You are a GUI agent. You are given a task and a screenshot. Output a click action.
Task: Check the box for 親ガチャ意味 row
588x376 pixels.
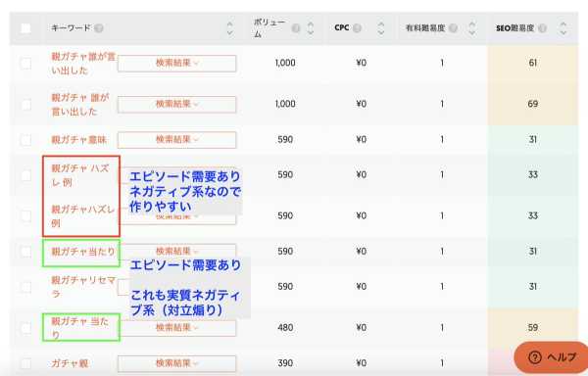[25, 140]
